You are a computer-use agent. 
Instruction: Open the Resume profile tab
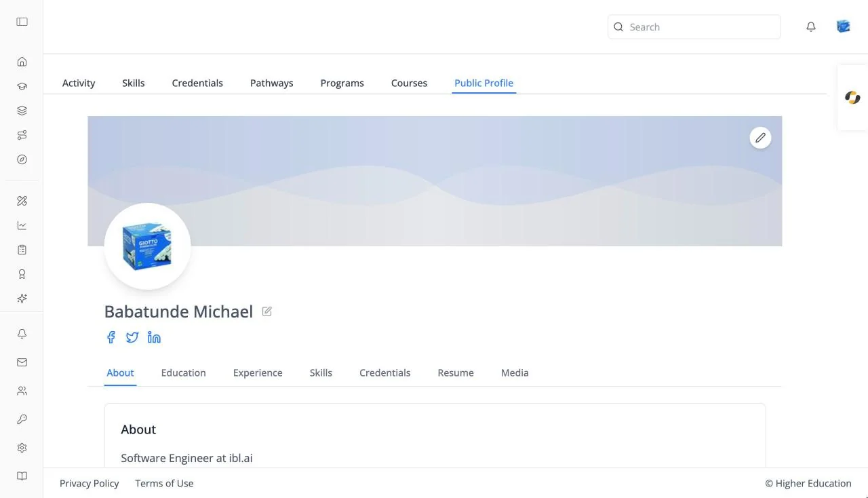point(456,372)
